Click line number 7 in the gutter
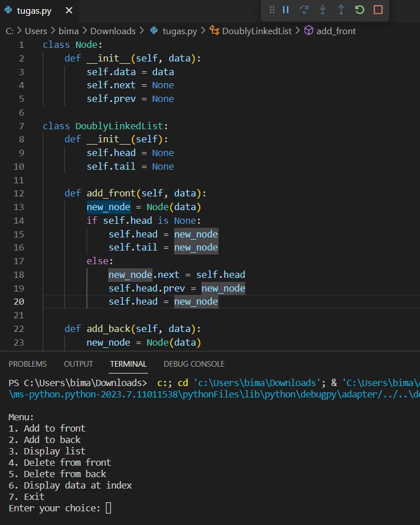Screen dimensions: 420x525 (22, 126)
